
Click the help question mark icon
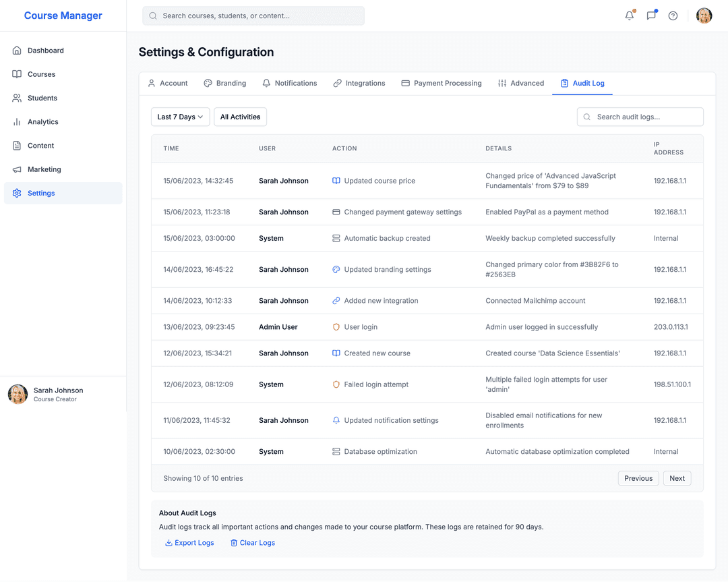[673, 16]
